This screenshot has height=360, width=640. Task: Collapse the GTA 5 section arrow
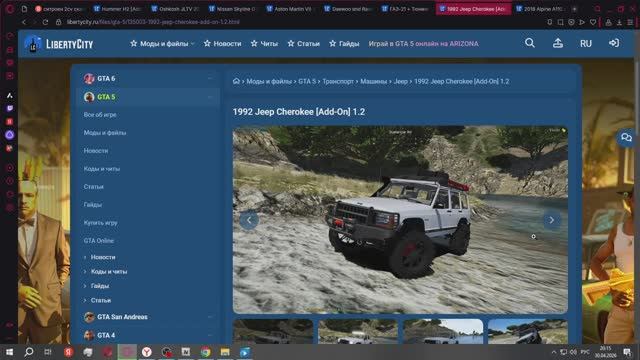tap(210, 97)
